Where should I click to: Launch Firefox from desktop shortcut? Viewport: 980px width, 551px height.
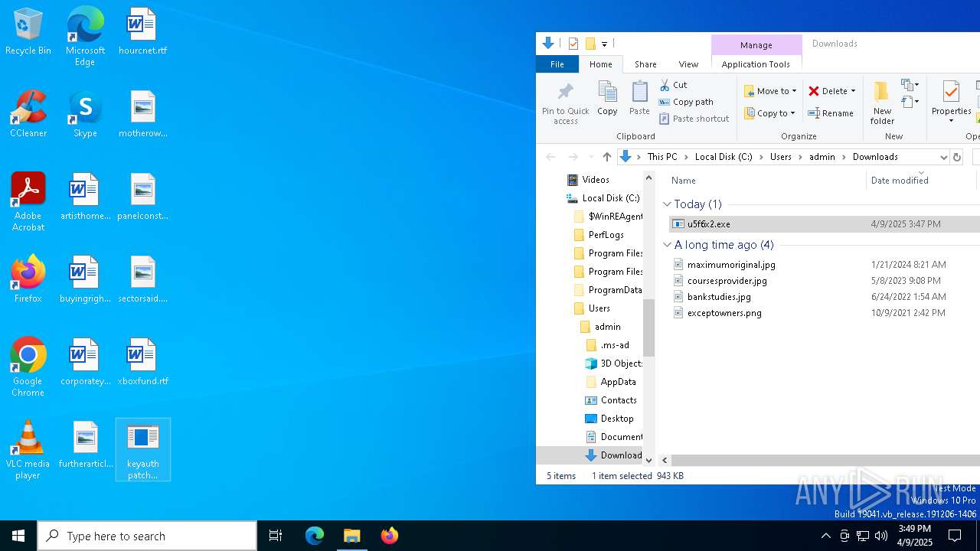[28, 280]
